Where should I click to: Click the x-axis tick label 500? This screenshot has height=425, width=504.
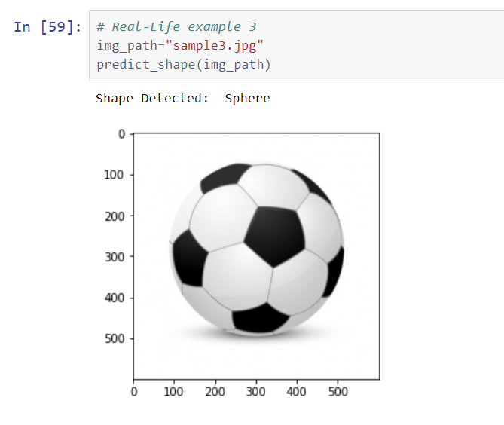[x=338, y=392]
